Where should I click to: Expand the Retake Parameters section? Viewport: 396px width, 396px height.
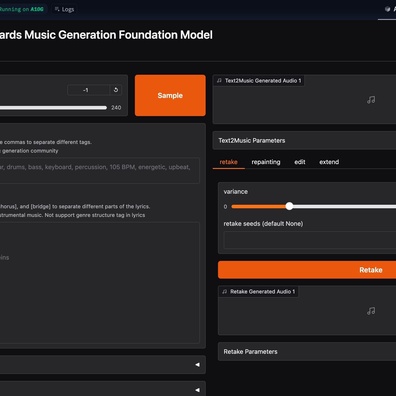coord(307,351)
